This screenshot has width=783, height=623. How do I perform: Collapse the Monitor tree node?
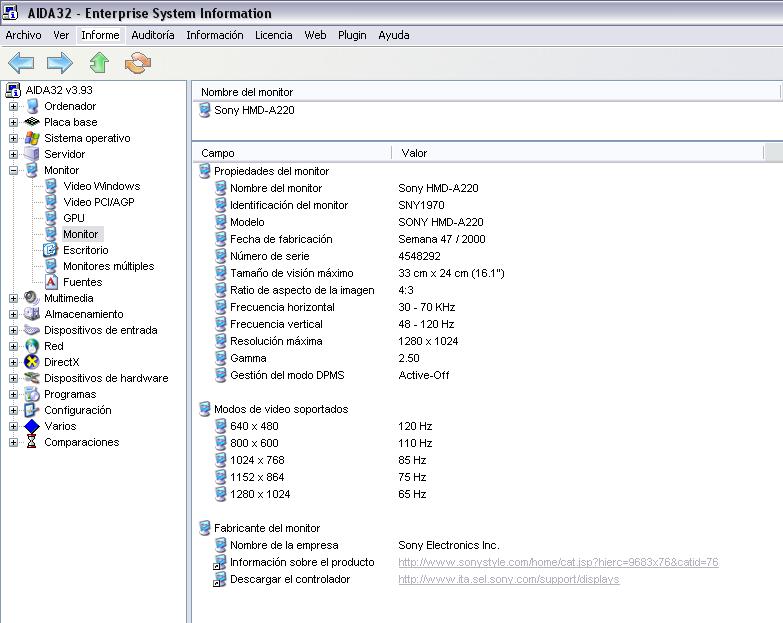point(14,170)
